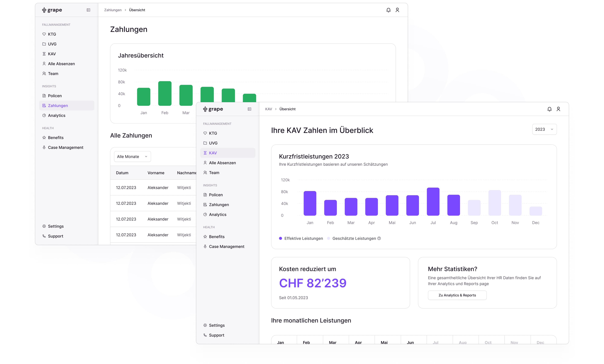
Task: Open Analytics in Zahlungen window sidebar
Action: (x=56, y=115)
